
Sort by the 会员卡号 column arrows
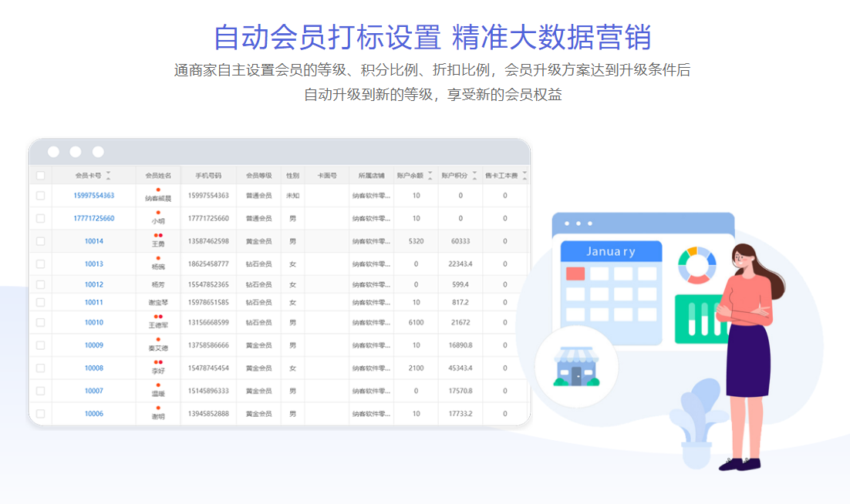[108, 176]
